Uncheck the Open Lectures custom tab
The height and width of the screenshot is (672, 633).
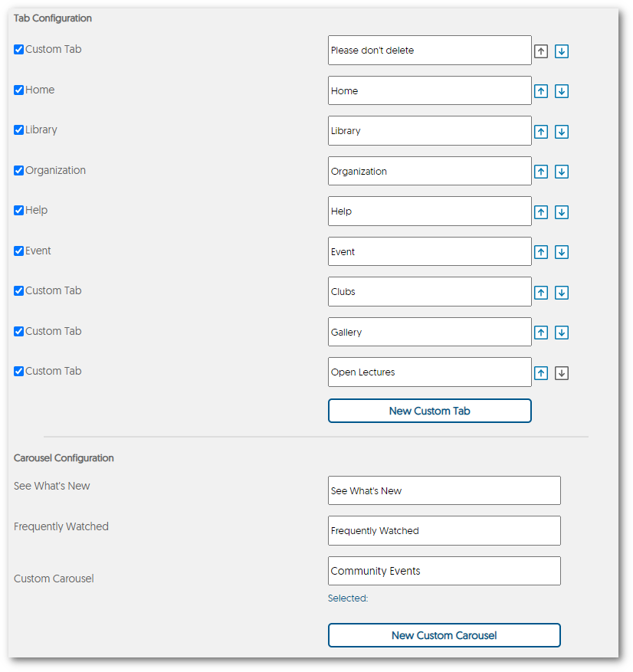pyautogui.click(x=18, y=371)
